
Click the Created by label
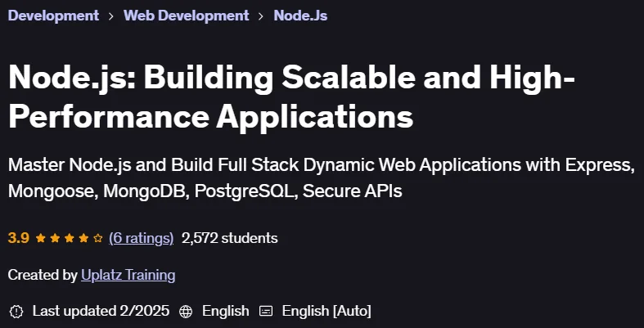click(x=43, y=275)
